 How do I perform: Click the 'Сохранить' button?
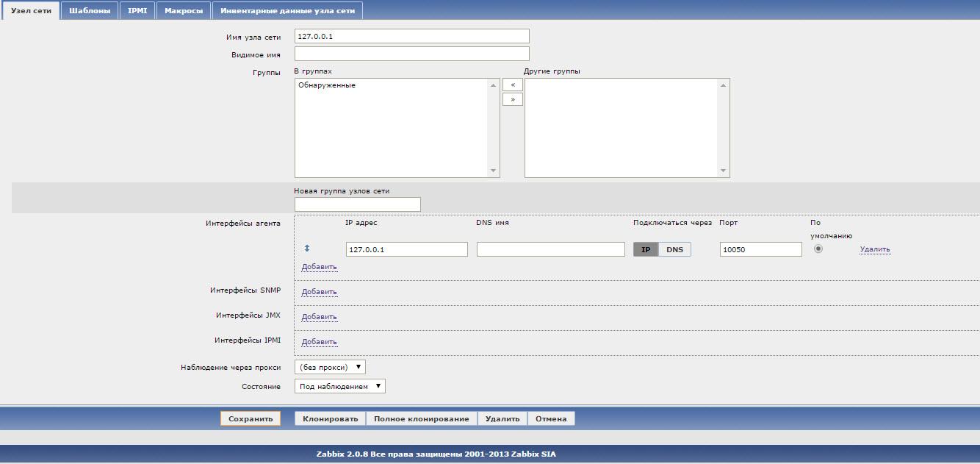251,418
